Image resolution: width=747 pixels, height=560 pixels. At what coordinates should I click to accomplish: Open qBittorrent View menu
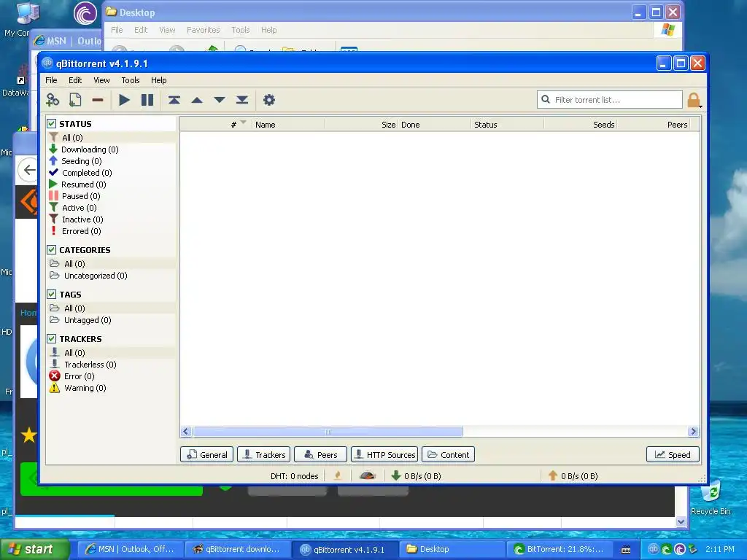click(x=101, y=80)
